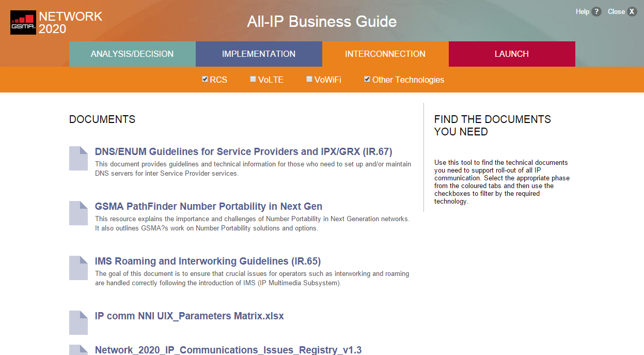The image size is (644, 355).
Task: Open GSMA PathFinder Number Portability link
Action: [x=209, y=207]
